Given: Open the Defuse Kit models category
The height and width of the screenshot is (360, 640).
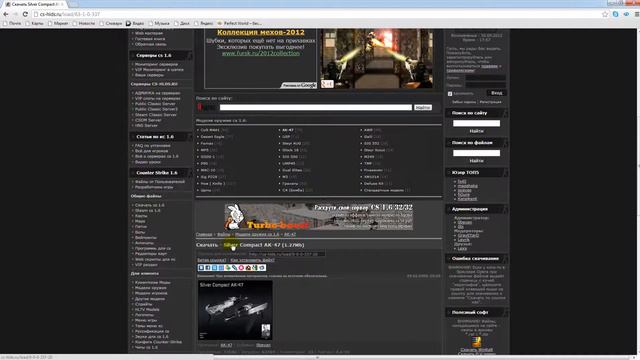Looking at the screenshot, I should tap(373, 184).
